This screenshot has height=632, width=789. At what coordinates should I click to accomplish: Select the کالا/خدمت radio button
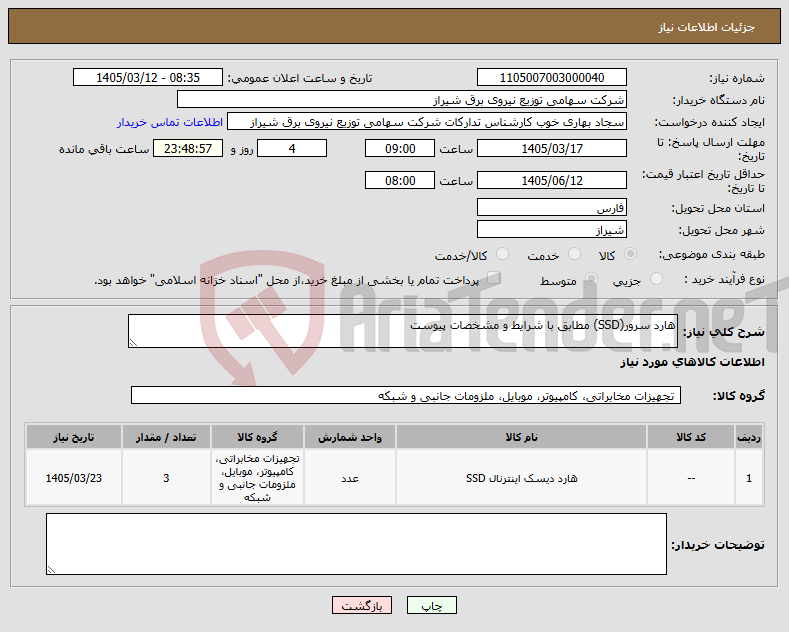point(503,254)
